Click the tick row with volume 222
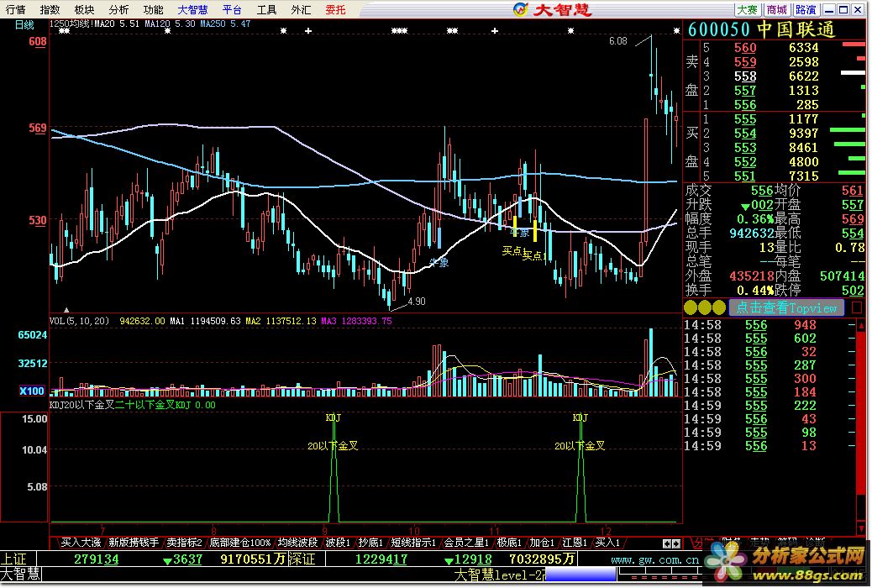This screenshot has height=588, width=872. [x=770, y=406]
